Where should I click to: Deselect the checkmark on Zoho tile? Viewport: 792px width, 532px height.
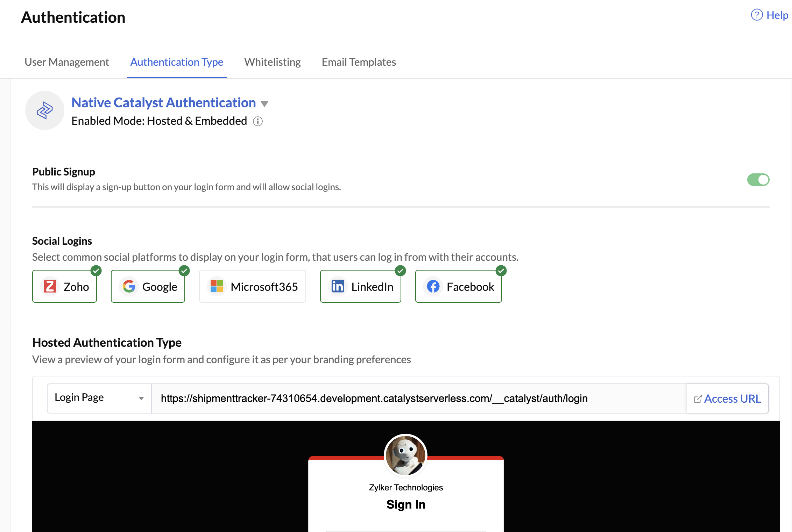[x=96, y=271]
